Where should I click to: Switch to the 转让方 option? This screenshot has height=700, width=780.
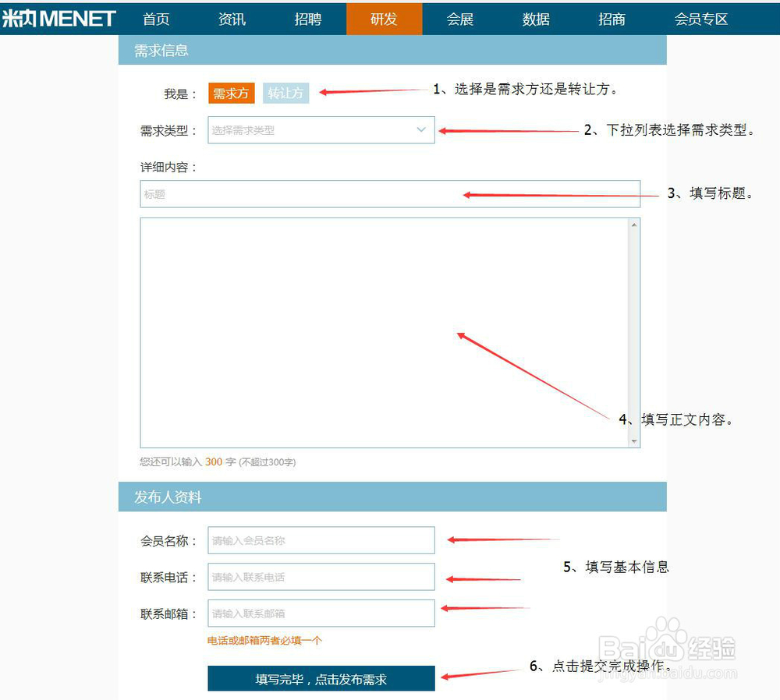285,92
